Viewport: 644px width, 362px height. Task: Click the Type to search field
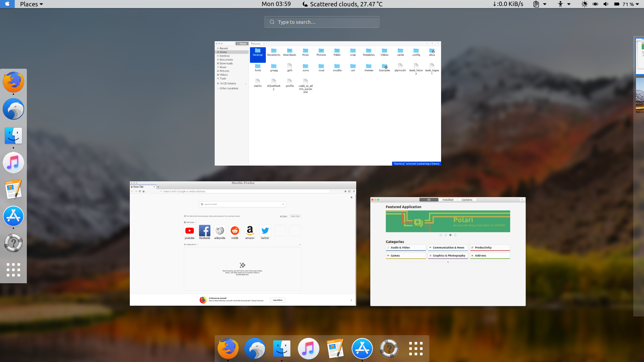click(322, 22)
